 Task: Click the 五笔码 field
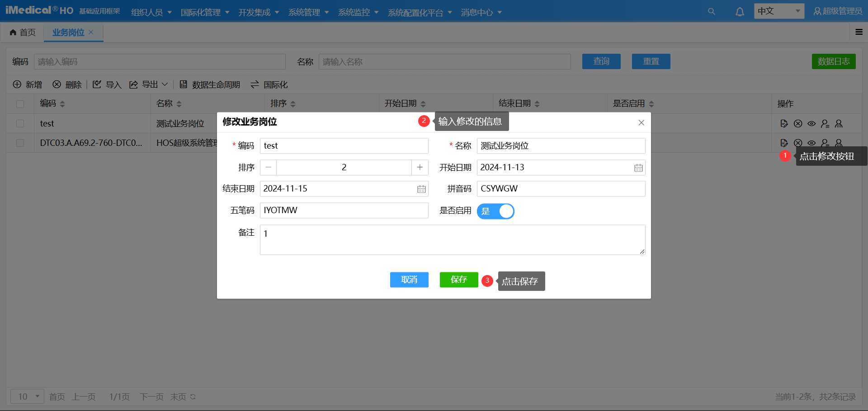click(x=344, y=210)
